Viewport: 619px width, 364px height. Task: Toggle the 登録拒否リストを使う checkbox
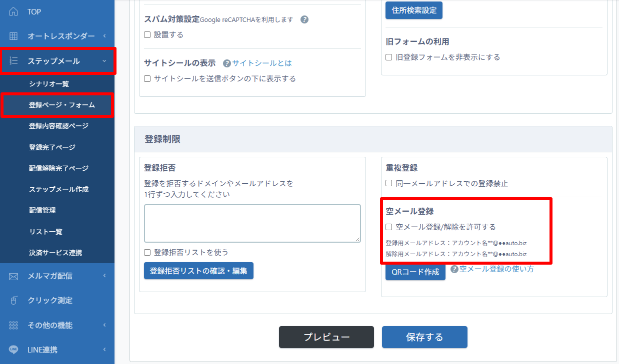pyautogui.click(x=147, y=253)
